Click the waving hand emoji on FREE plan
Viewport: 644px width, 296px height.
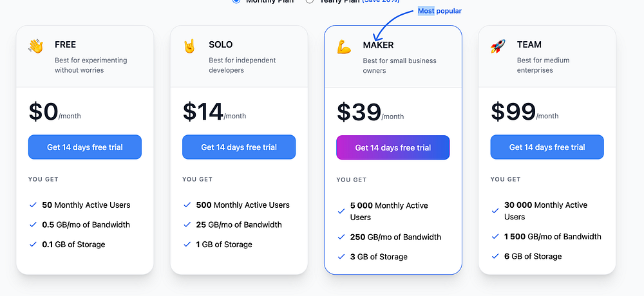pos(35,46)
